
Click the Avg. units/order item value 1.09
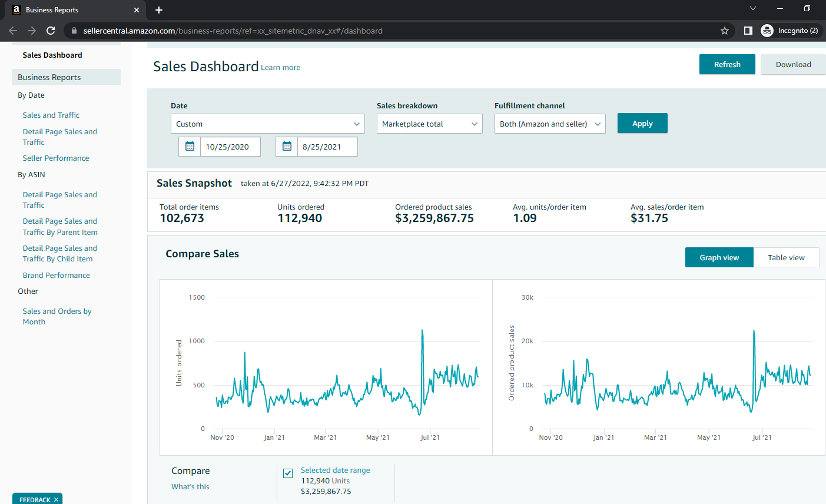(525, 218)
